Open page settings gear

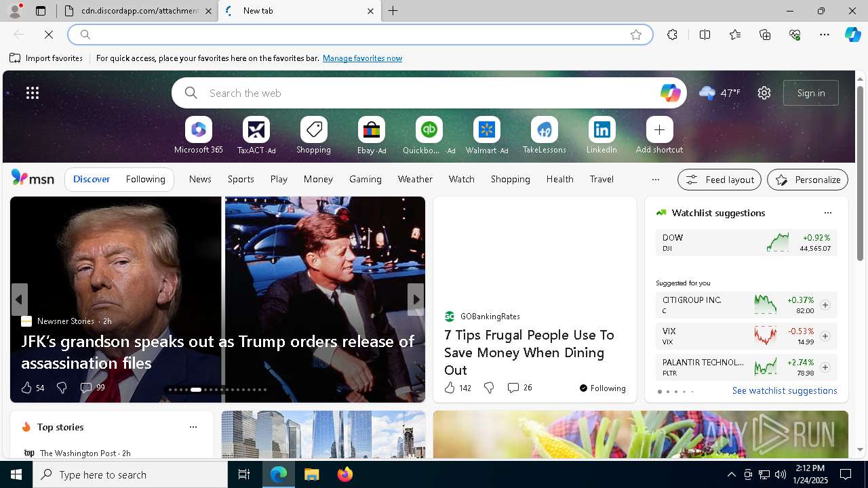click(764, 93)
